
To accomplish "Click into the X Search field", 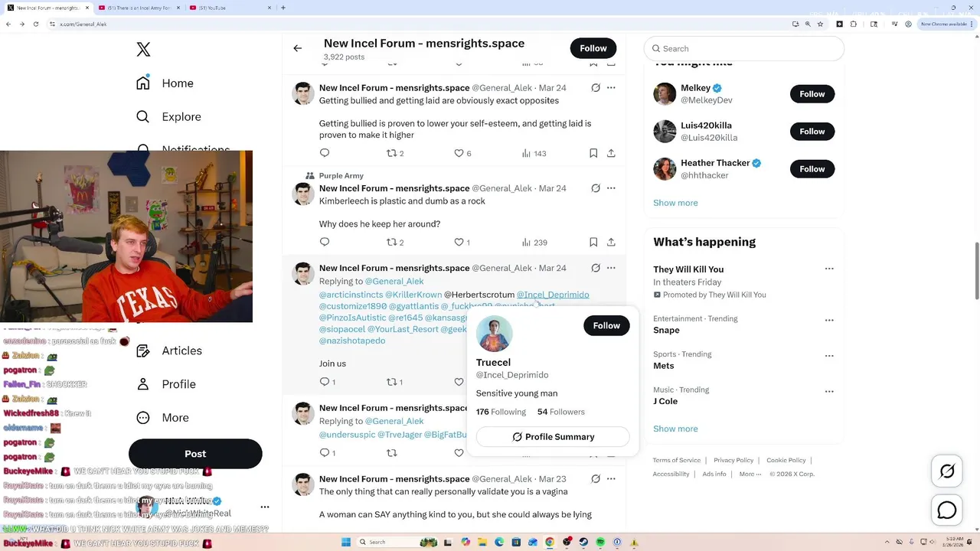I will 744,48.
